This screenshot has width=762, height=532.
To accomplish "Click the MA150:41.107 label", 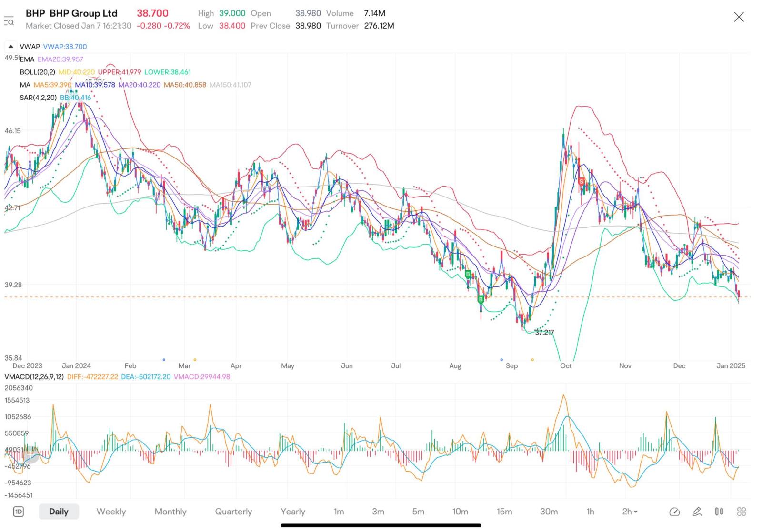I will (x=230, y=85).
